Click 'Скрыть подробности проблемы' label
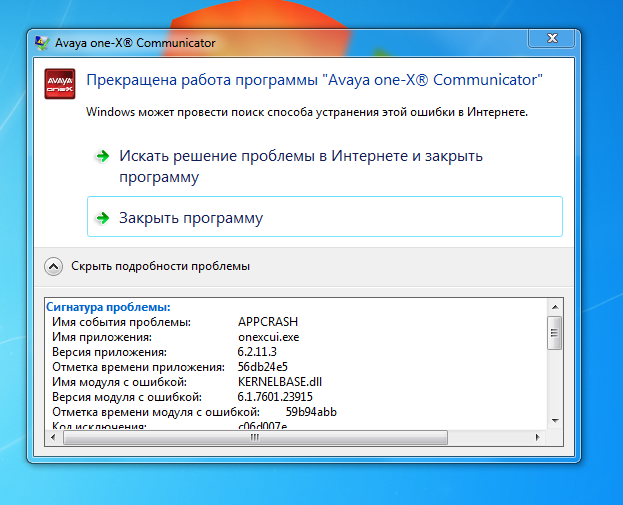 pos(160,266)
